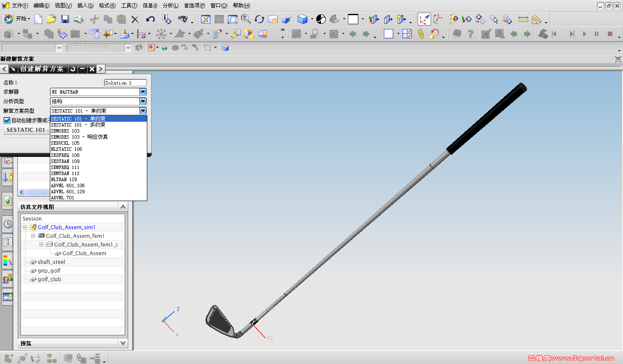This screenshot has height=364, width=623.
Task: Toggle the auto-create step checkbox
Action: click(6, 120)
